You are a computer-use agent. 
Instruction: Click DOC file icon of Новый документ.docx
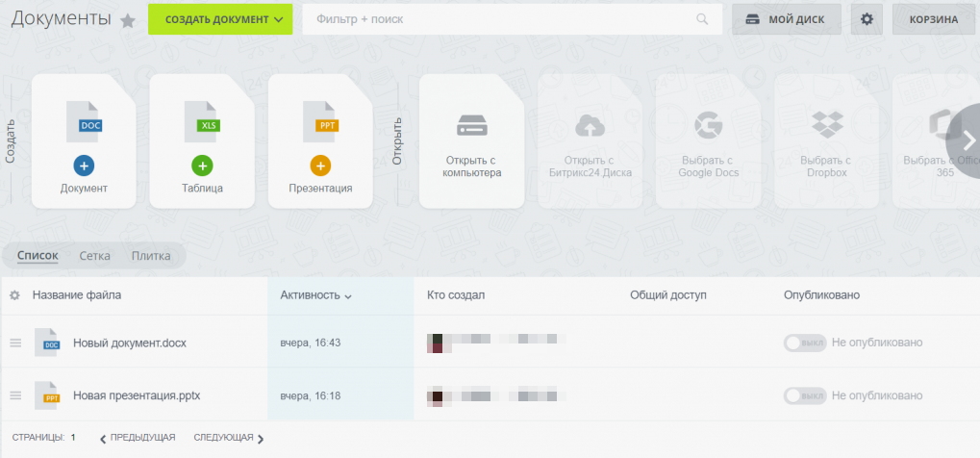tap(47, 343)
